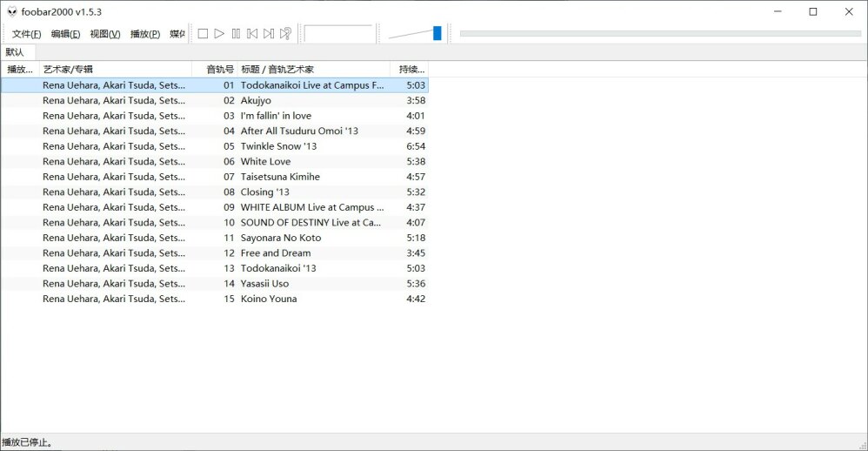Click the Stop playback button
The width and height of the screenshot is (868, 451).
(x=203, y=34)
